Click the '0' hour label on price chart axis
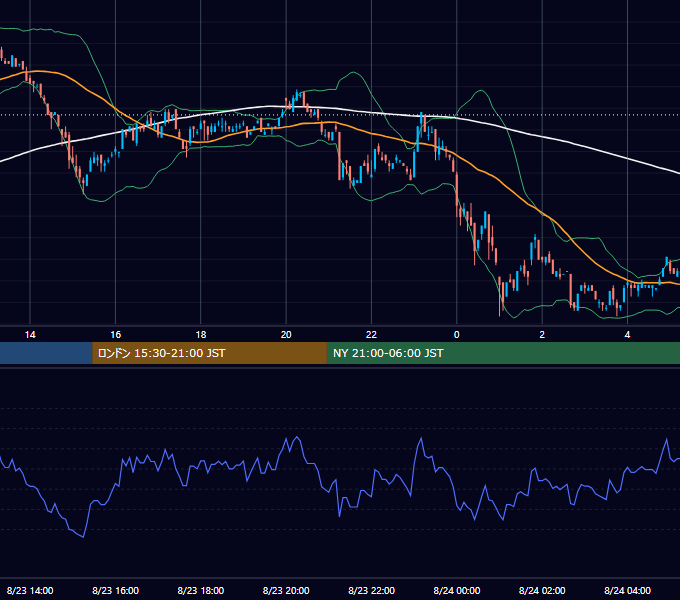 [457, 335]
